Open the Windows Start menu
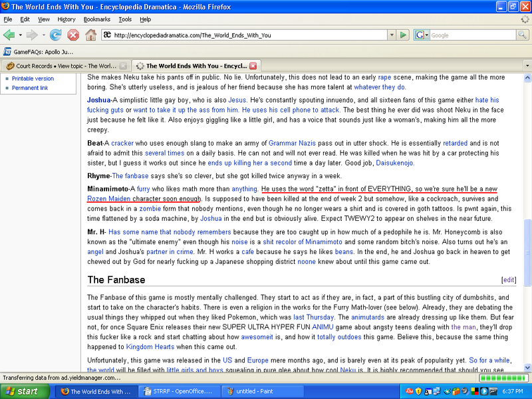Viewport: 532px width, 399px height. tap(25, 392)
